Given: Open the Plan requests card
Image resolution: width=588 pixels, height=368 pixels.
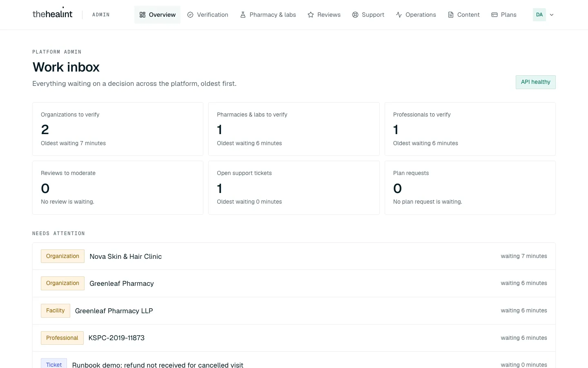Looking at the screenshot, I should click(x=470, y=188).
